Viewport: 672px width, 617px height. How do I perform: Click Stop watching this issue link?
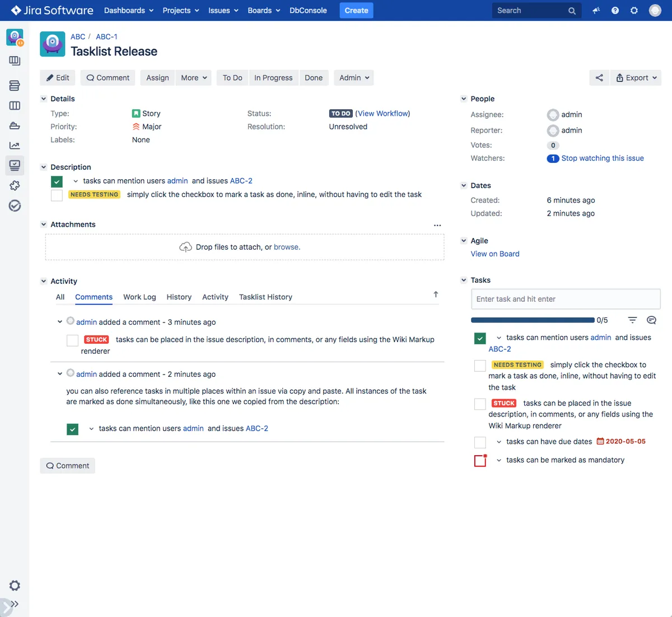click(603, 158)
